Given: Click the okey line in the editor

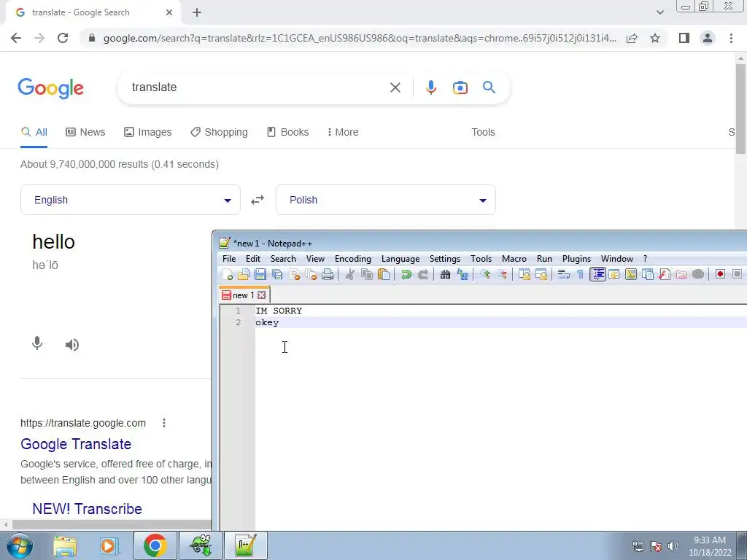Looking at the screenshot, I should (267, 322).
